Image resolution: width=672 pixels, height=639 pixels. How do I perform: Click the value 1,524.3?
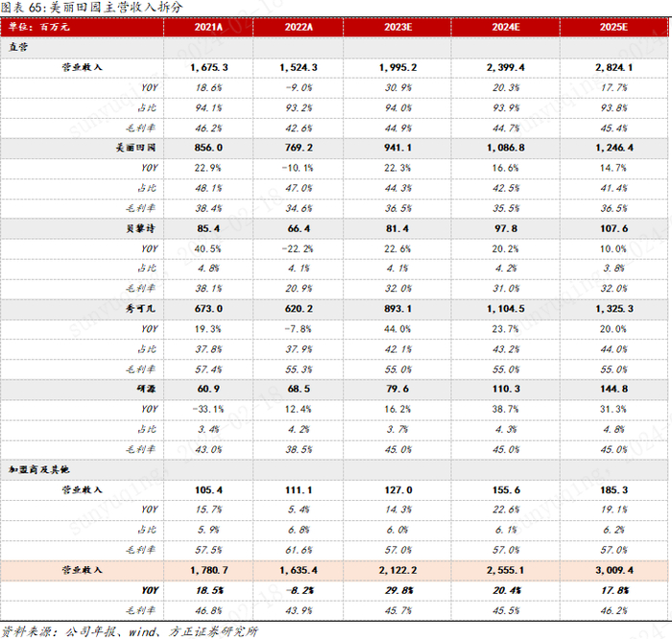[299, 67]
